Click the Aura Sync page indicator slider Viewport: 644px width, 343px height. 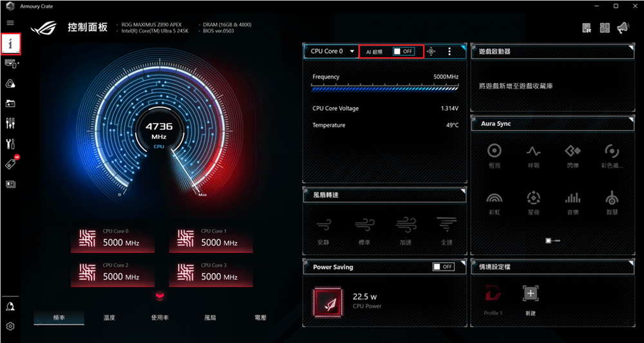tap(553, 241)
